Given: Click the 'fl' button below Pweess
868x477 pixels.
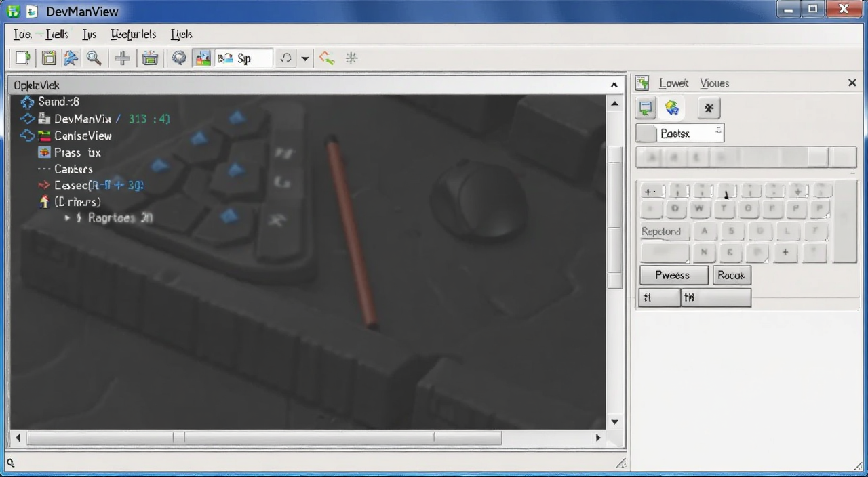Looking at the screenshot, I should tap(659, 297).
